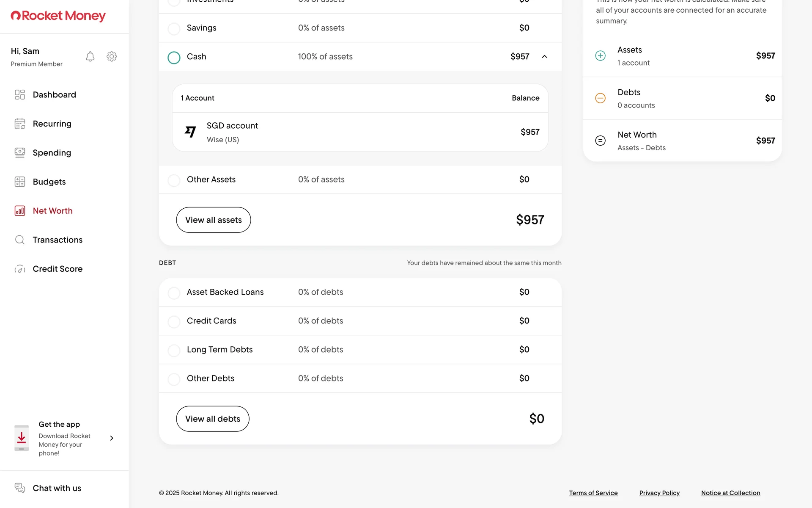The height and width of the screenshot is (508, 812).
Task: Open Get the app arrow
Action: click(112, 438)
